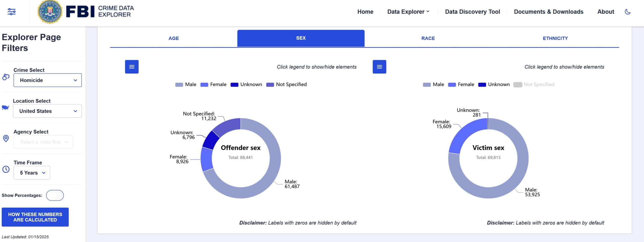Click the map pin icon beside Agency Select
Image resolution: width=644 pixels, height=242 pixels.
point(6,138)
